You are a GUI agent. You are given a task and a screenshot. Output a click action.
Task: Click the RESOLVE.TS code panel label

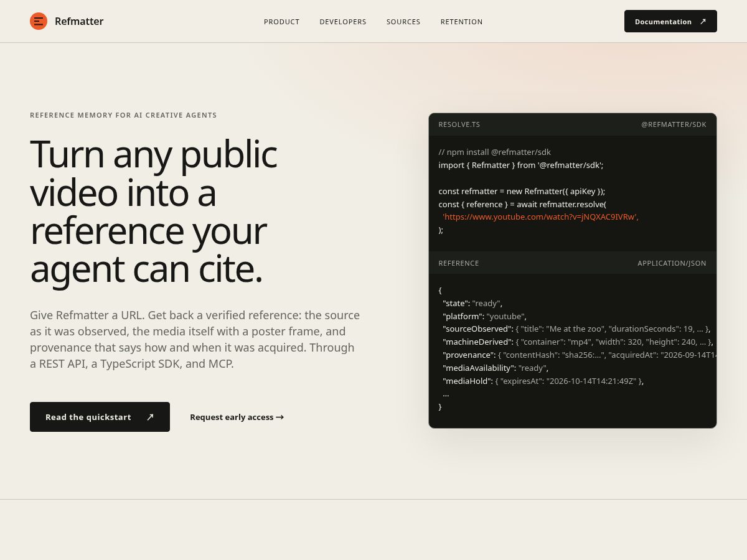point(459,124)
